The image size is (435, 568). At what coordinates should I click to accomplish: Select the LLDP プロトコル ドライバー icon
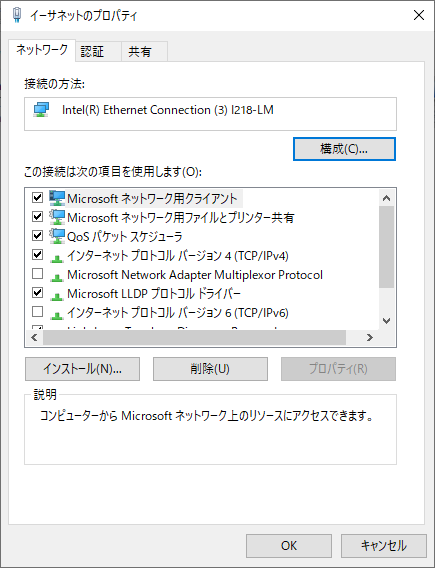pyautogui.click(x=57, y=296)
